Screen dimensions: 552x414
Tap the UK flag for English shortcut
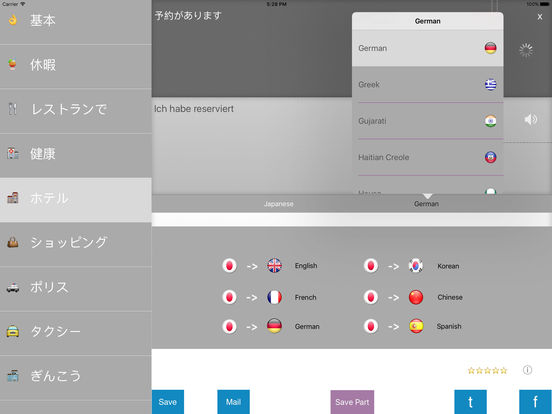274,265
